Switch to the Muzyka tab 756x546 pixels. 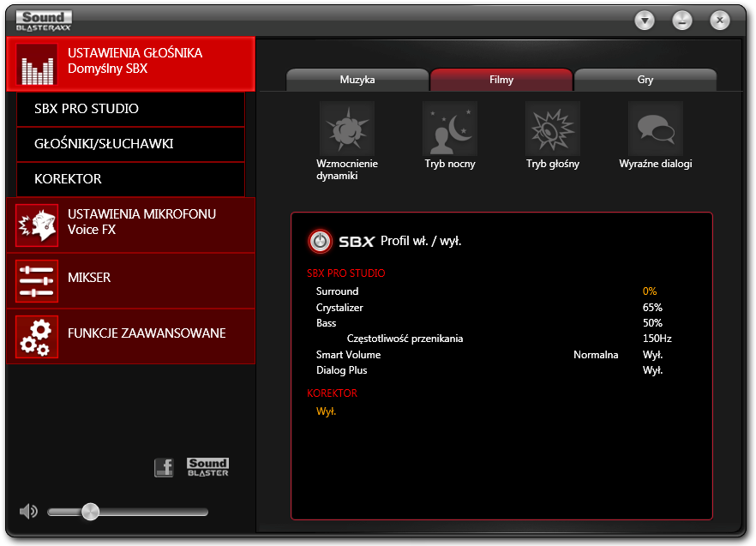(357, 80)
